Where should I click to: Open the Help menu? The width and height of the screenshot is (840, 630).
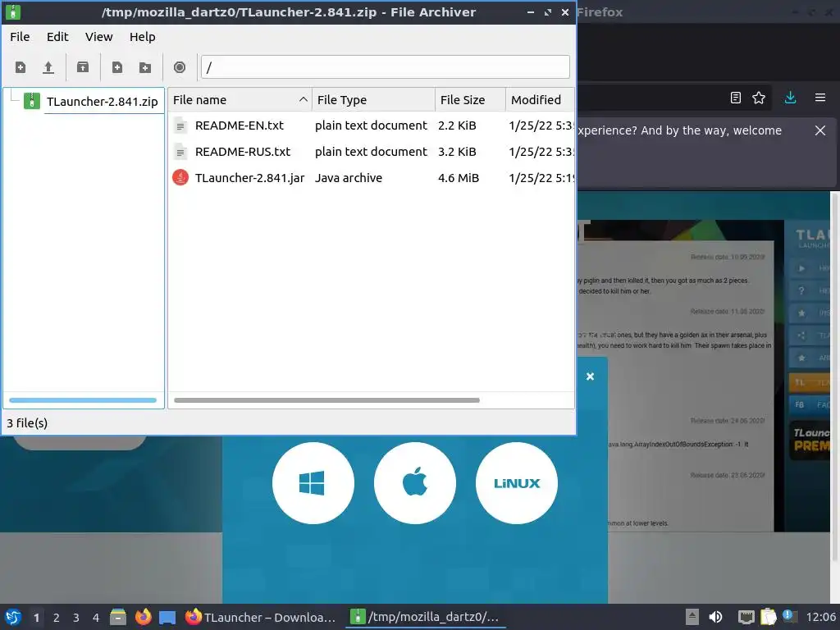(x=142, y=37)
